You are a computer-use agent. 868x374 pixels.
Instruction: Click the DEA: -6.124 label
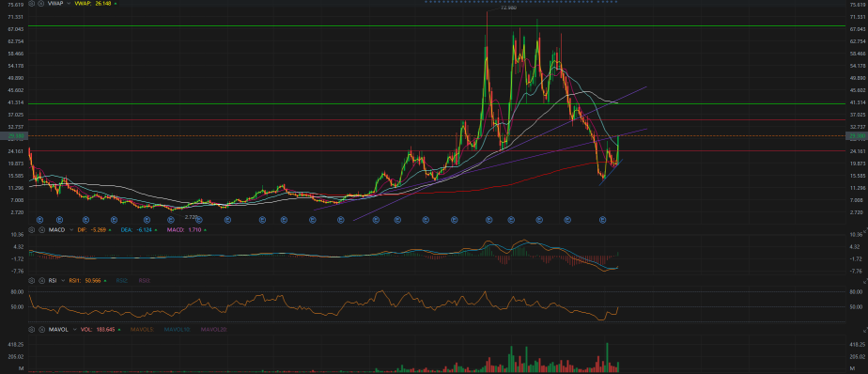[x=136, y=230]
